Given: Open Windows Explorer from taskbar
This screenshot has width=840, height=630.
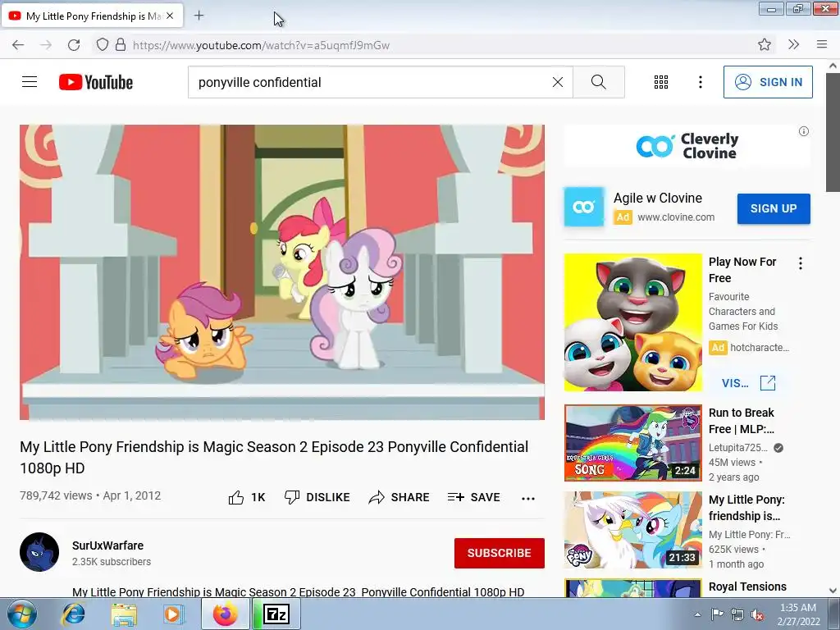Looking at the screenshot, I should click(x=124, y=614).
